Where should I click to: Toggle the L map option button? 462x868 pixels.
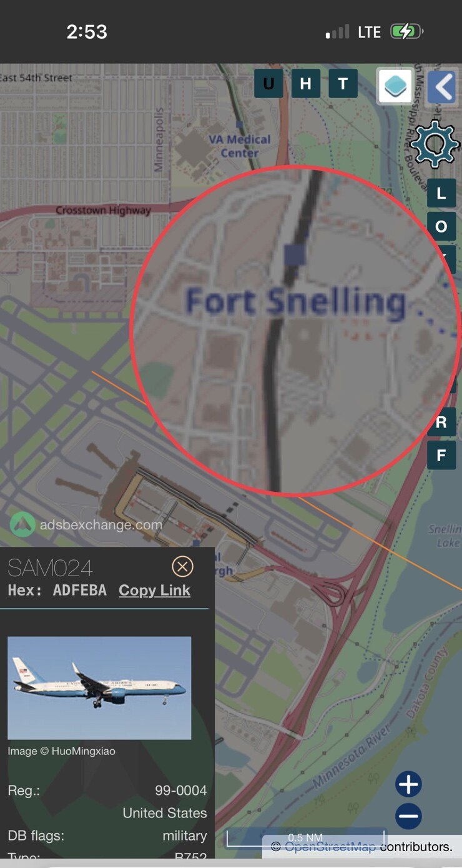(x=441, y=193)
